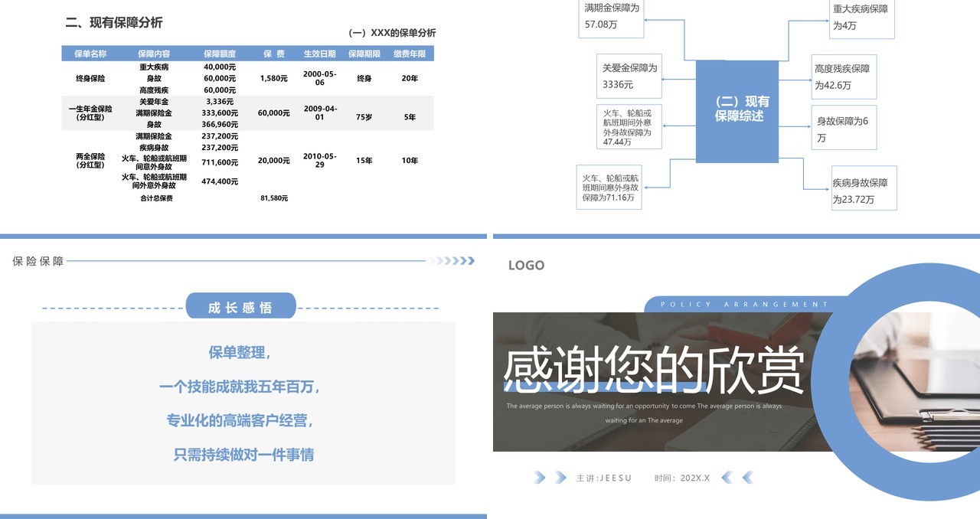Image resolution: width=980 pixels, height=519 pixels.
Task: Click the 保障内容 column header
Action: pos(154,54)
